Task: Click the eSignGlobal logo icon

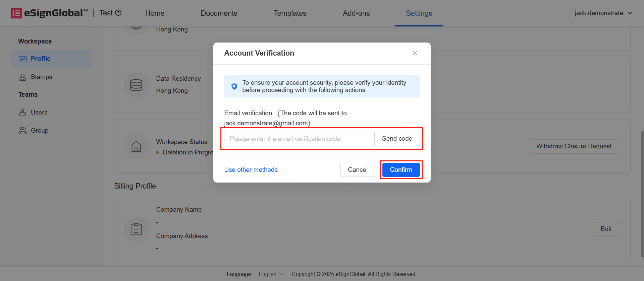Action: pyautogui.click(x=16, y=13)
